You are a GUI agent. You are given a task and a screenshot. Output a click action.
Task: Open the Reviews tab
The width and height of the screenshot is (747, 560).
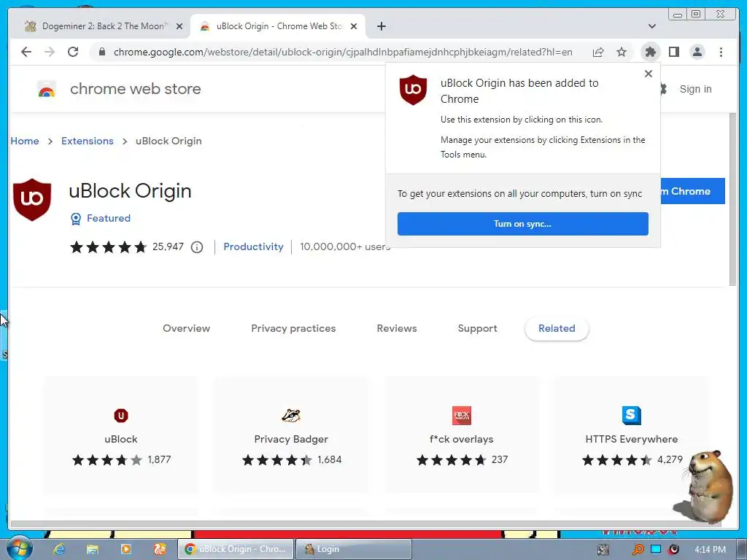[x=397, y=328]
